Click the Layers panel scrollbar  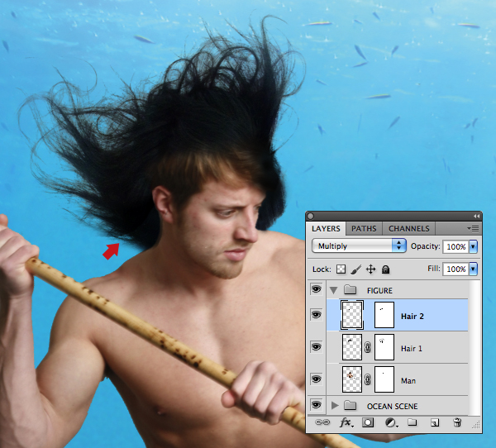coord(474,347)
